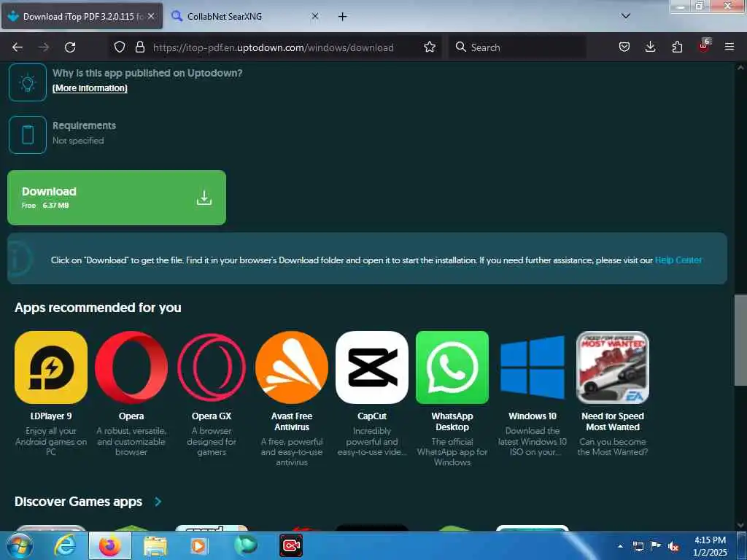Open a new browser tab

tap(343, 17)
